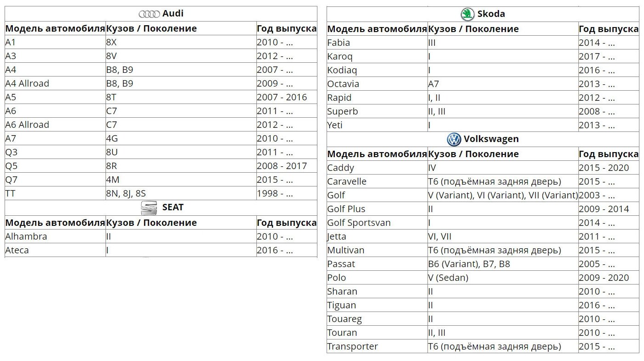Select the Audi Q7 model cell
The width and height of the screenshot is (644, 361).
55,180
